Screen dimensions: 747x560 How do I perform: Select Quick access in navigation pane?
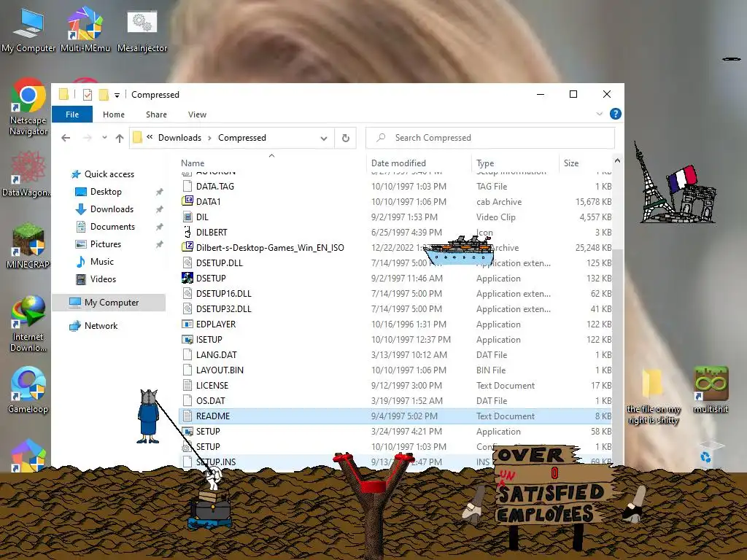tap(109, 174)
